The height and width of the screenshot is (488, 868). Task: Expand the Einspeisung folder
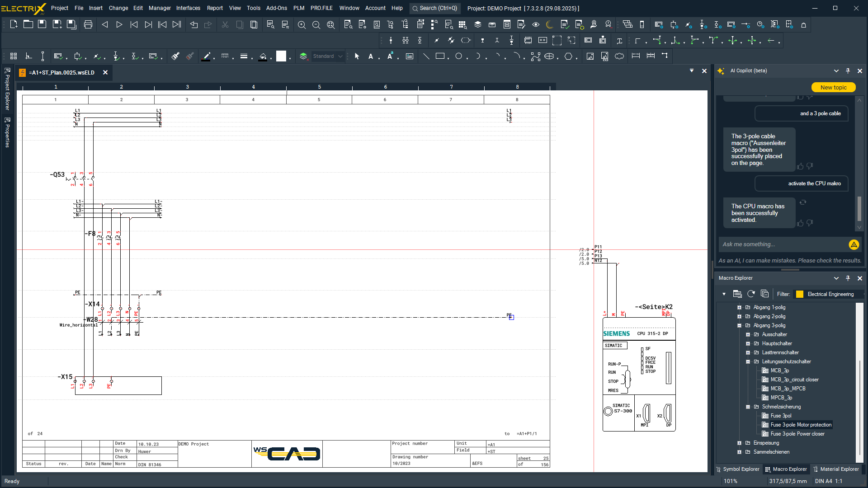click(739, 443)
